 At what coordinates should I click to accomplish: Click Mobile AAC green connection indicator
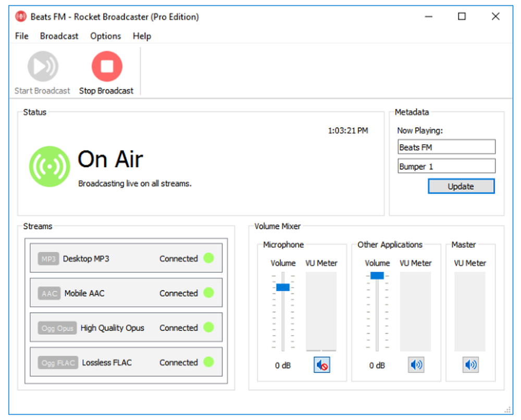[209, 293]
